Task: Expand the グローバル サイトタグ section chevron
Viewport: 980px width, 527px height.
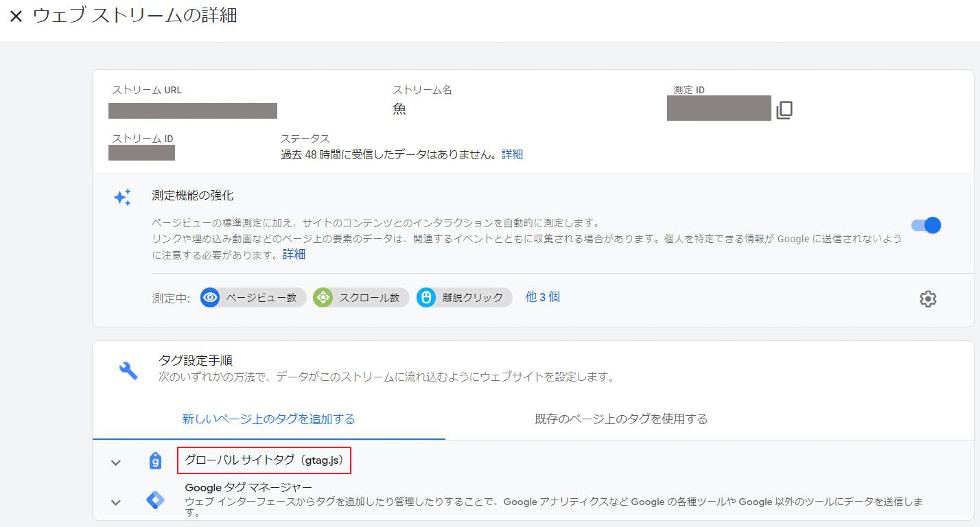Action: [116, 462]
